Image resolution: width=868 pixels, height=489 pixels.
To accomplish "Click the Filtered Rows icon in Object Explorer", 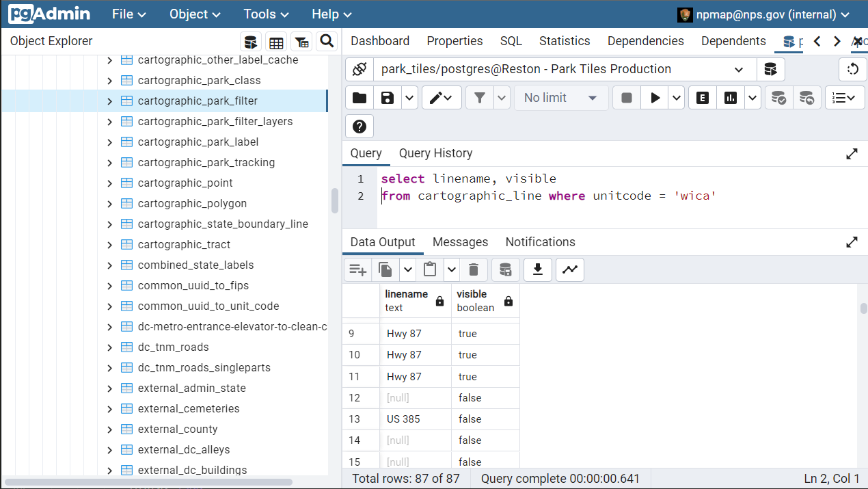I will click(301, 42).
